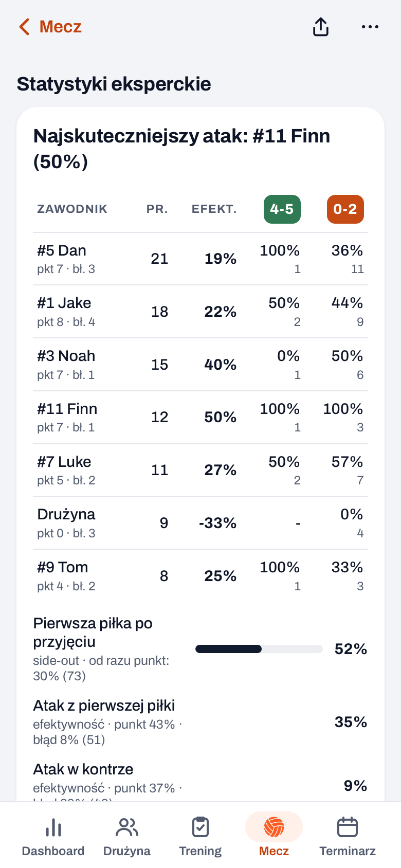Tap the share icon in header

[x=321, y=27]
